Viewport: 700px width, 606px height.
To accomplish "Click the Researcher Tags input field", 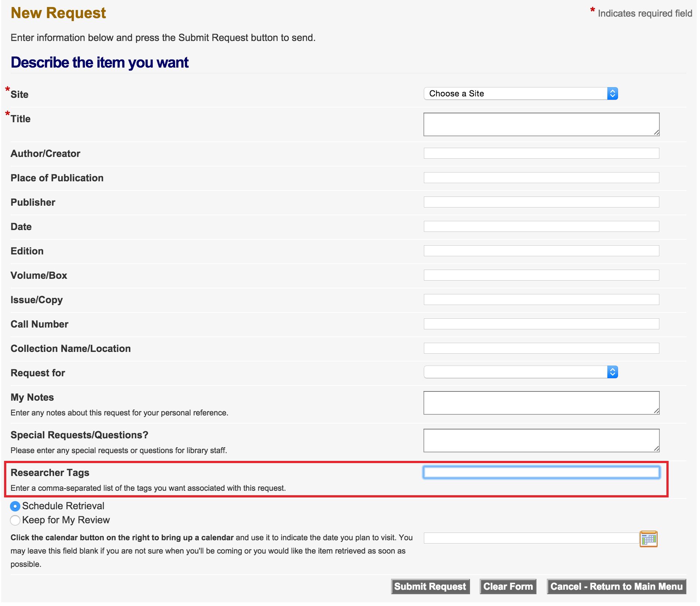I will pos(541,473).
